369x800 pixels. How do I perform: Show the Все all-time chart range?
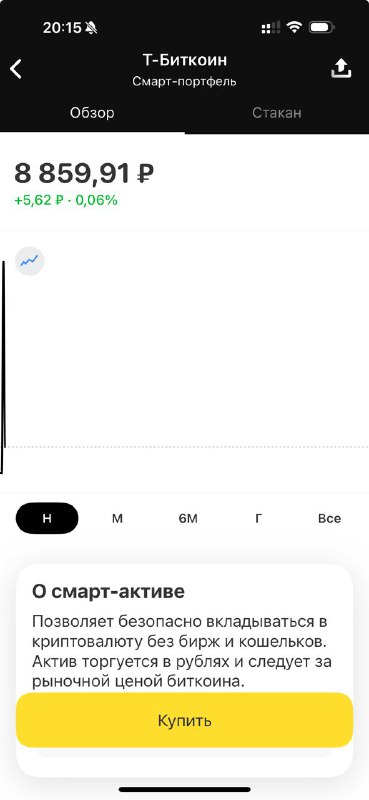coord(329,518)
